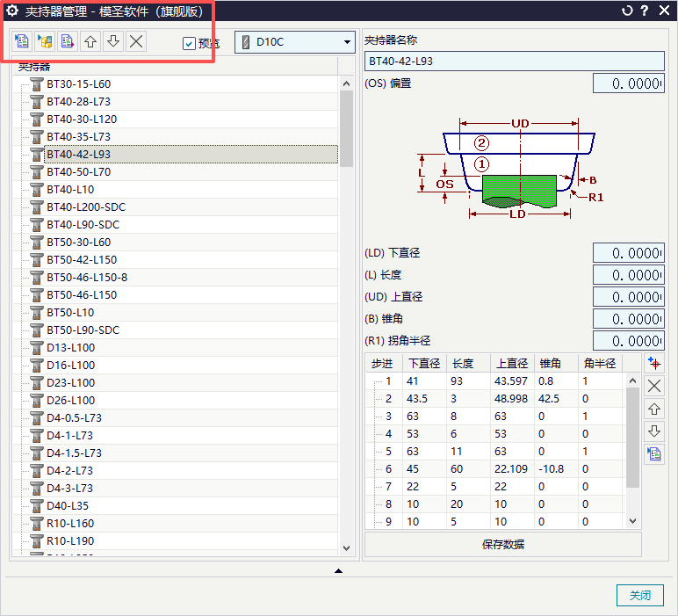Toggle the 预览 preview checkbox
This screenshot has width=678, height=616.
coord(189,43)
